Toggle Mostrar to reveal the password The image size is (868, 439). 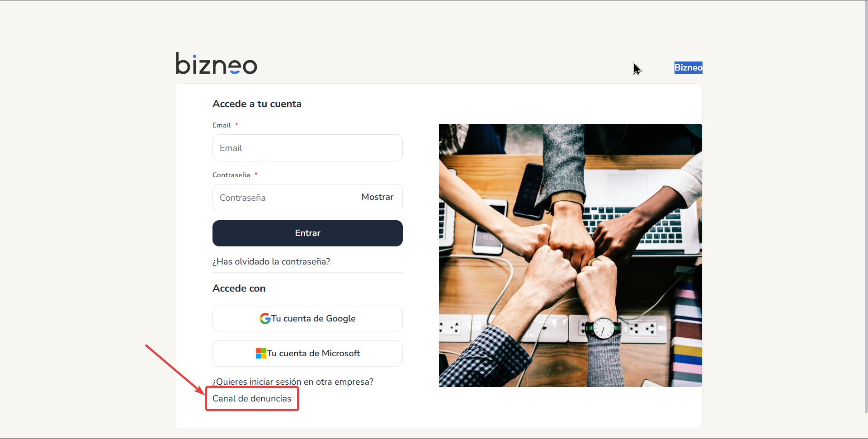[377, 197]
